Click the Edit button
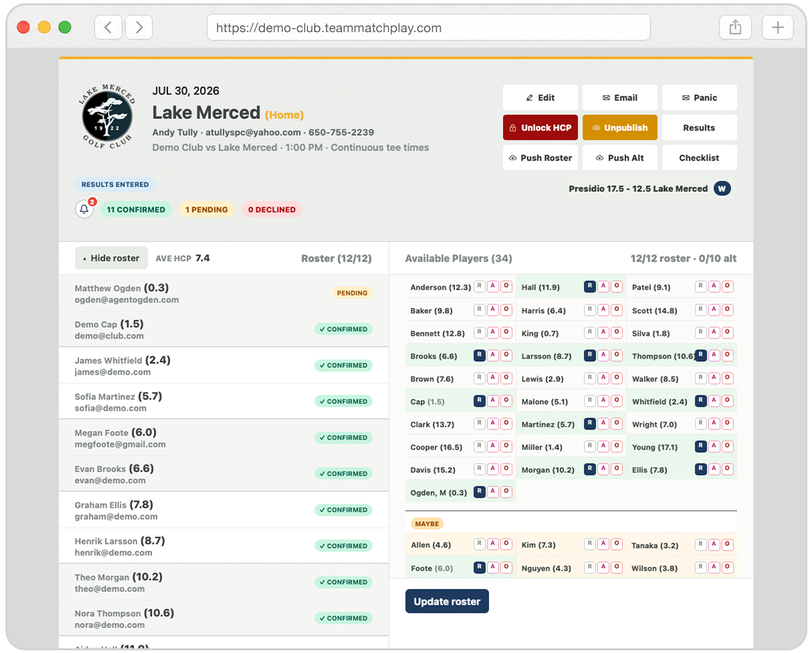The height and width of the screenshot is (653, 812). 540,98
